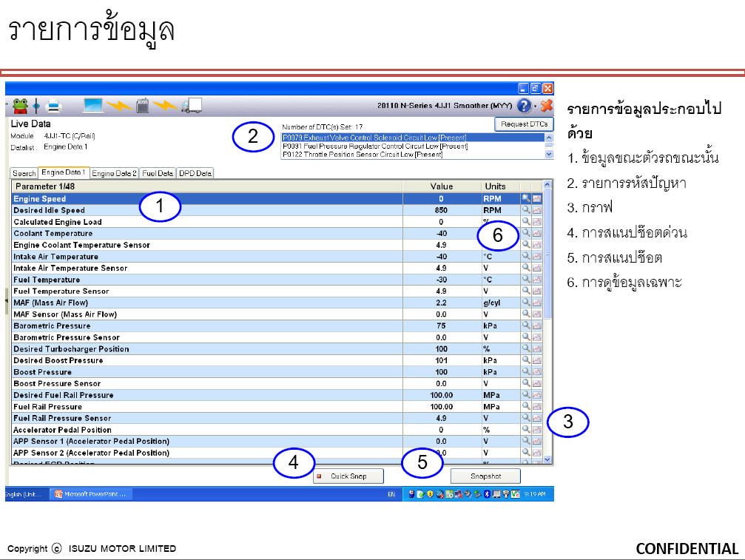Expand the small arrow beside the help icon
The height and width of the screenshot is (560, 745).
pos(536,106)
